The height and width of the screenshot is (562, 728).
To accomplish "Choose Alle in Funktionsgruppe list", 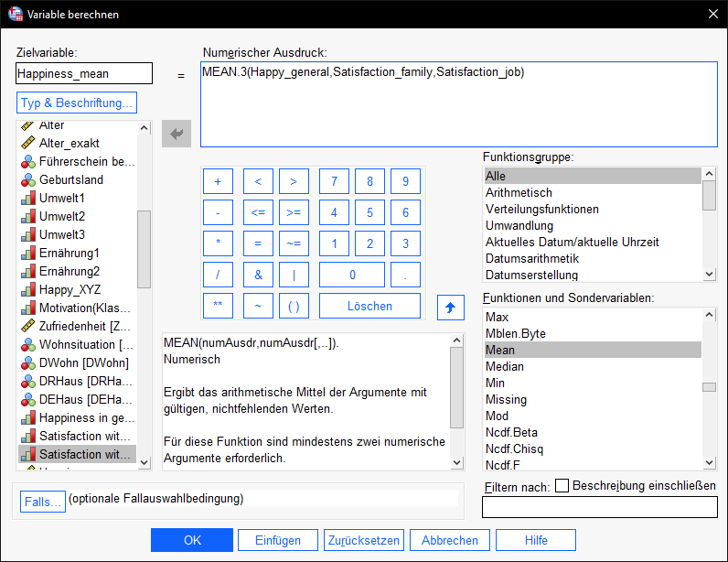I will click(593, 176).
